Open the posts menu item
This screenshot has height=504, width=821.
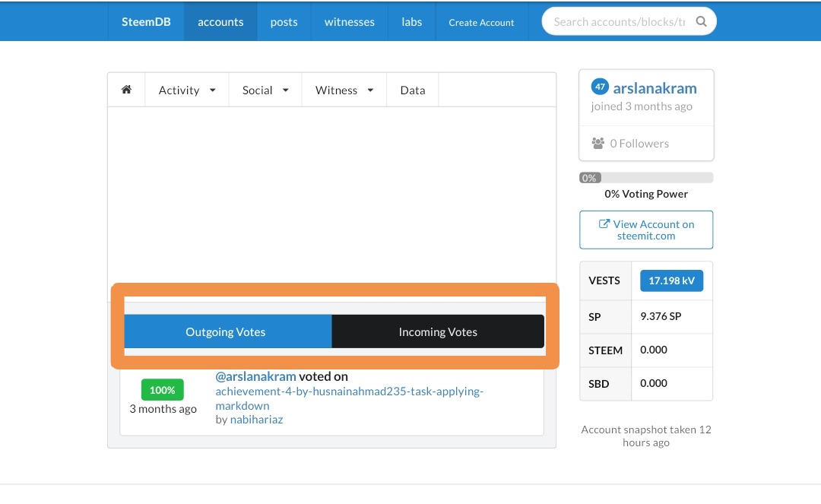click(284, 21)
